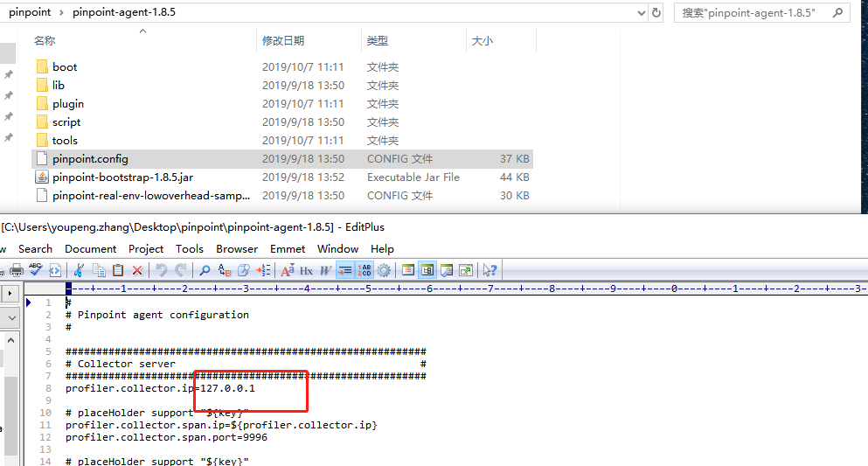Click the full screen window icon
This screenshot has height=466, width=868.
click(x=466, y=270)
